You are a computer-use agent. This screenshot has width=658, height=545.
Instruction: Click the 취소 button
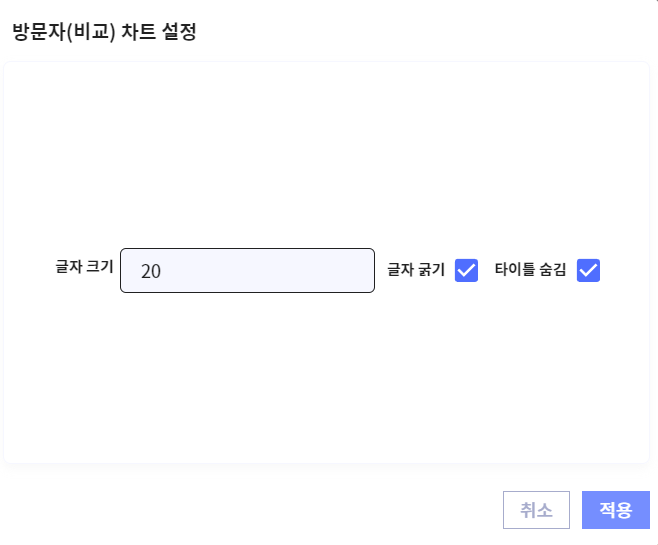coord(536,509)
